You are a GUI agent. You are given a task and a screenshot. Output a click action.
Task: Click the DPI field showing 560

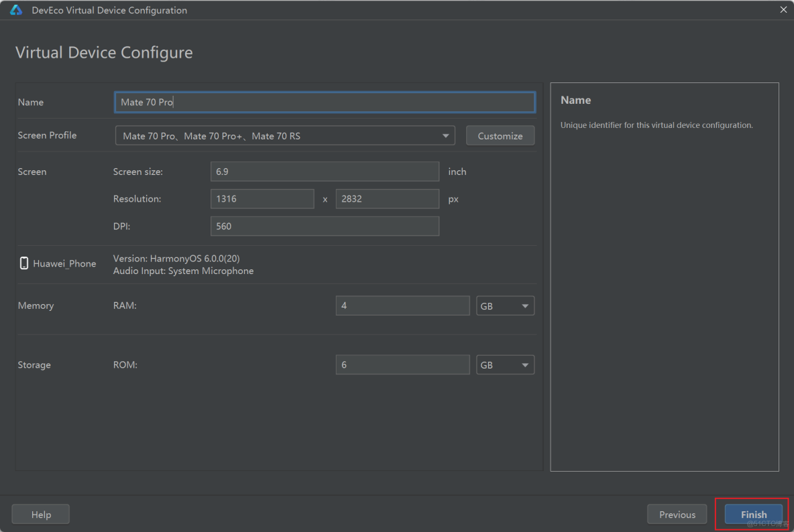325,226
